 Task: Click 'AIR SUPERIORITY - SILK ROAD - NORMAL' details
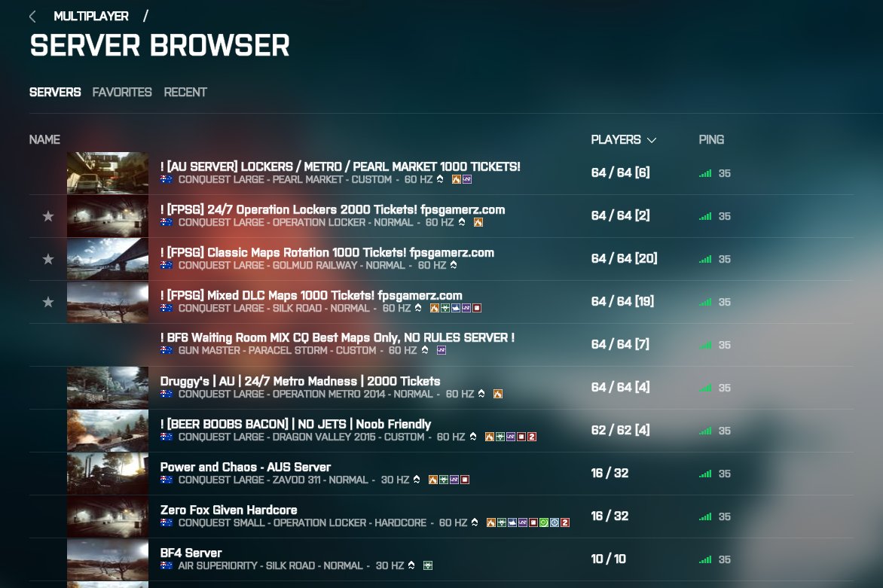pyautogui.click(x=270, y=565)
